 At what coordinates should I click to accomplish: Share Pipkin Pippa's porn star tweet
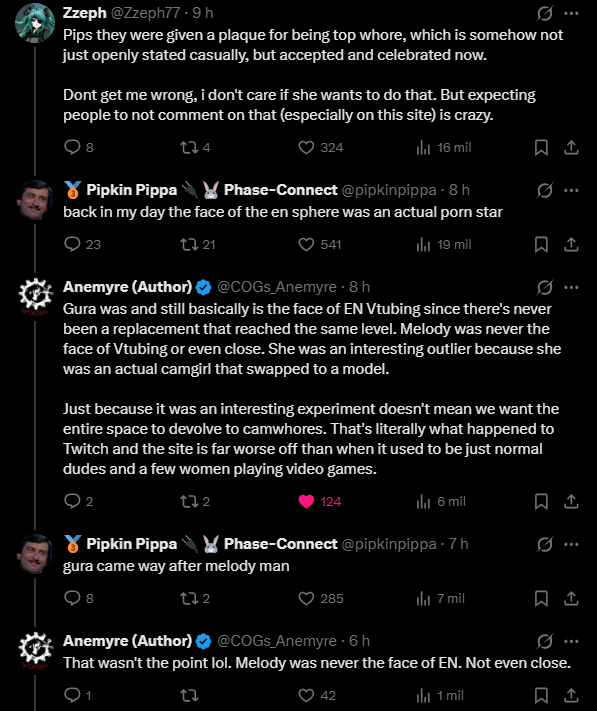click(571, 244)
